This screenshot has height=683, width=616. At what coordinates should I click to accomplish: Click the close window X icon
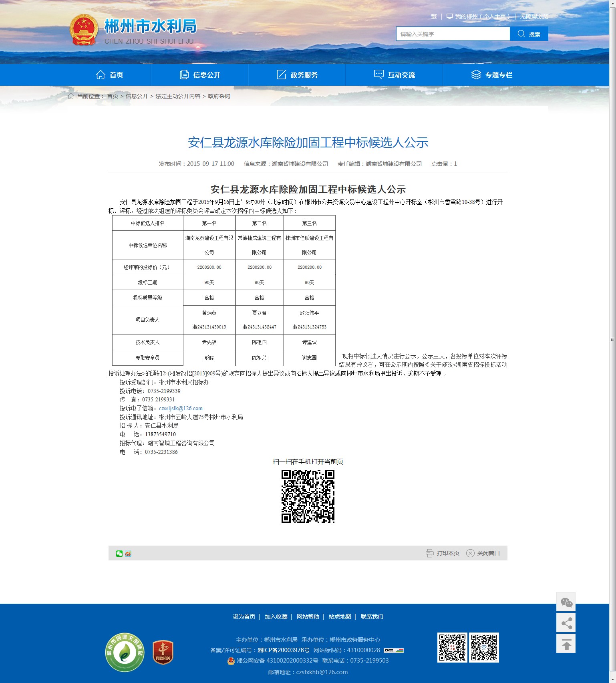click(470, 553)
